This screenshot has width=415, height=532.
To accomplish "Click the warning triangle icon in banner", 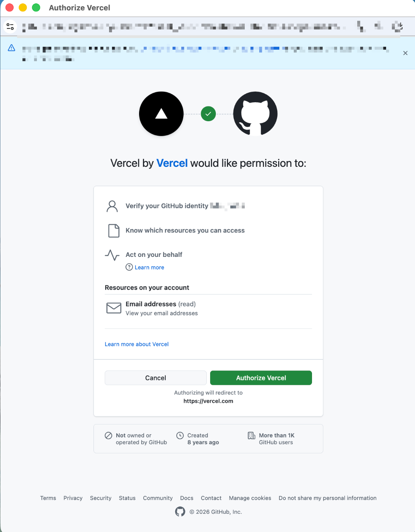I will coord(11,48).
